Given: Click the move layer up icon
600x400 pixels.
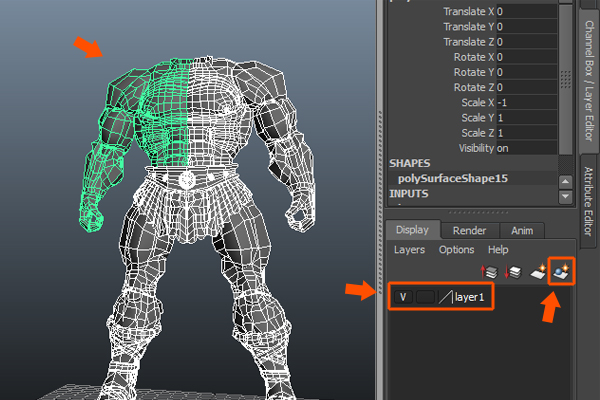Looking at the screenshot, I should click(490, 271).
